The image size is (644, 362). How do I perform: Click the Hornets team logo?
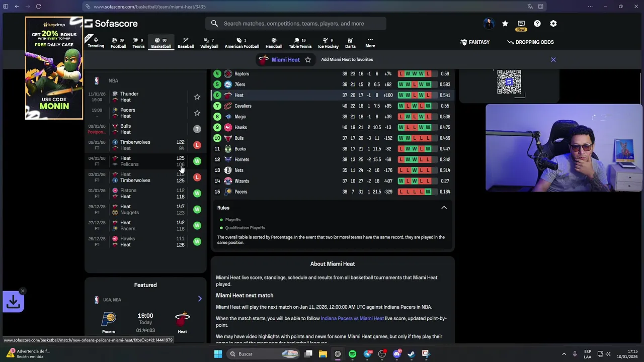coord(228,159)
